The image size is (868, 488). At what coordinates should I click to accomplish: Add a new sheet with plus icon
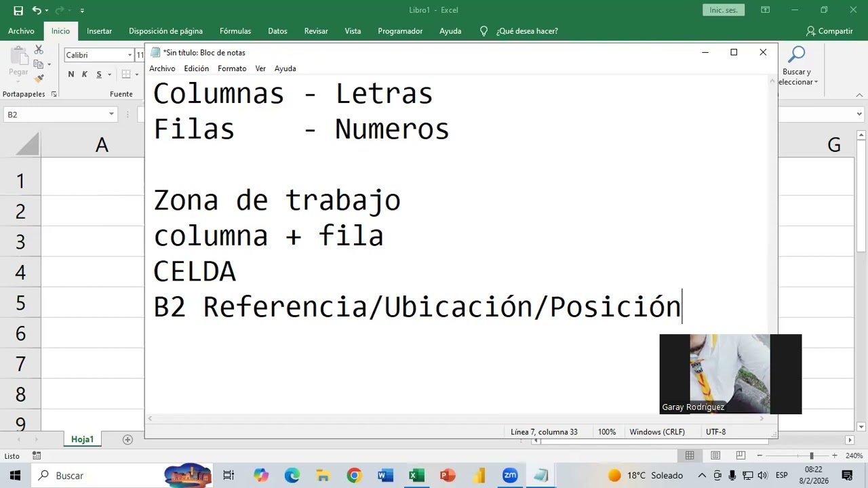tap(127, 439)
